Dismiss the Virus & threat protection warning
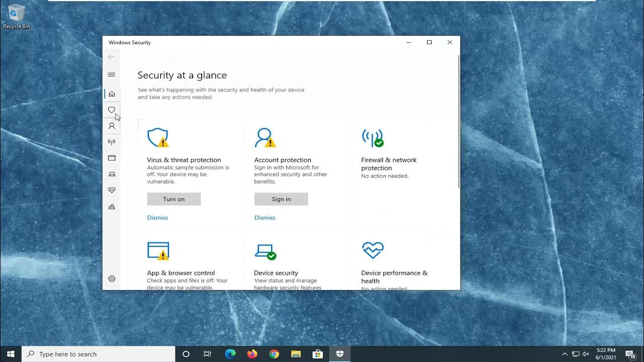 click(x=157, y=218)
